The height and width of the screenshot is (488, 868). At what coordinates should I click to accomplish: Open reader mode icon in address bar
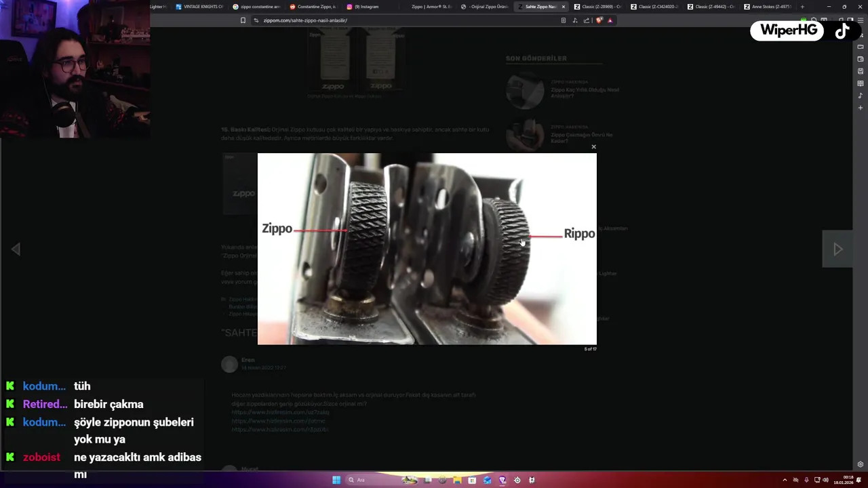pyautogui.click(x=563, y=20)
